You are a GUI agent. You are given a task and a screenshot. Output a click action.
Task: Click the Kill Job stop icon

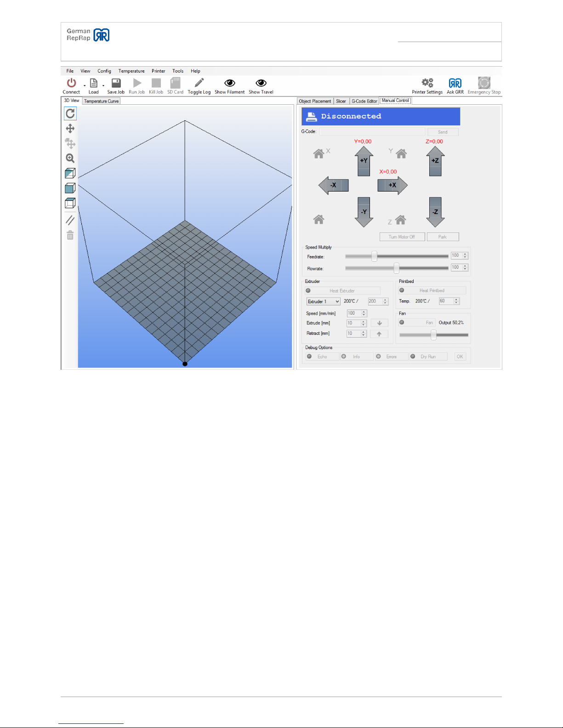[x=156, y=83]
